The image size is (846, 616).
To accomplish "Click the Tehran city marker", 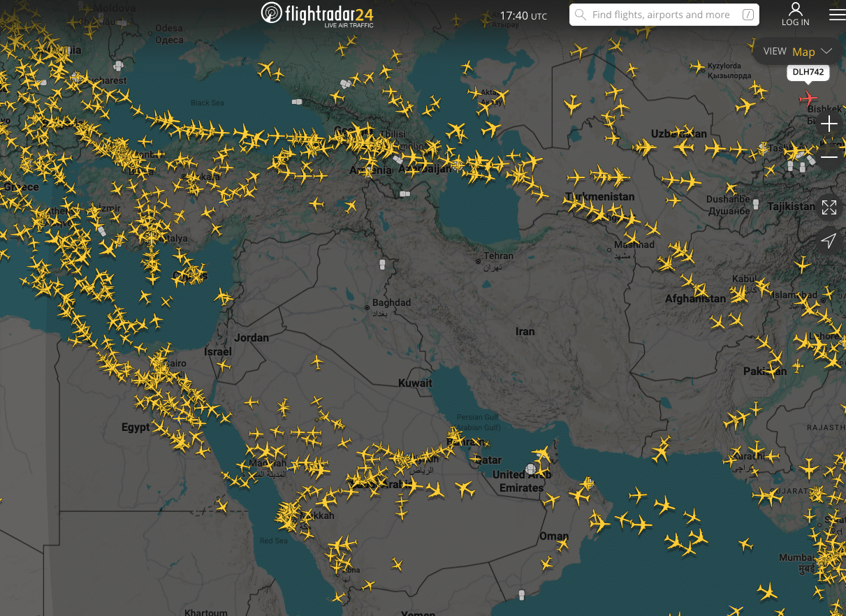I will (x=478, y=261).
